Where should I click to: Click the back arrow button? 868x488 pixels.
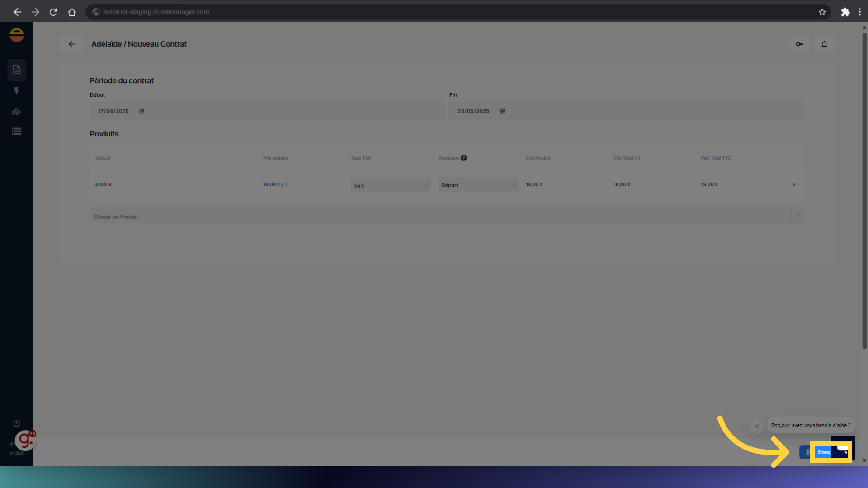pos(71,44)
